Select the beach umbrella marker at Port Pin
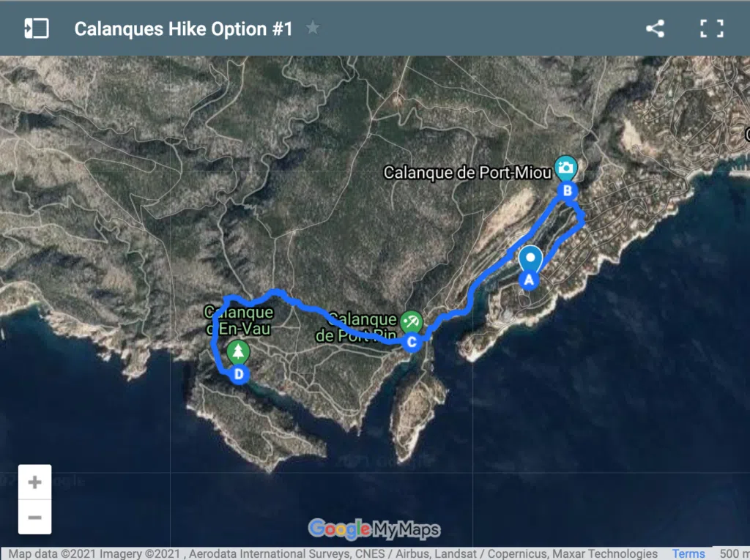 pos(412,321)
